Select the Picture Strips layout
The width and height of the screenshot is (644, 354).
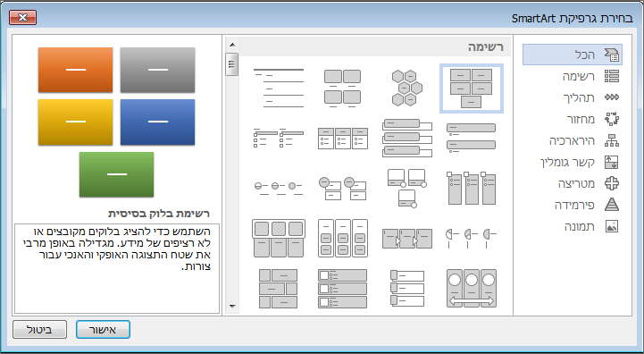point(406,288)
